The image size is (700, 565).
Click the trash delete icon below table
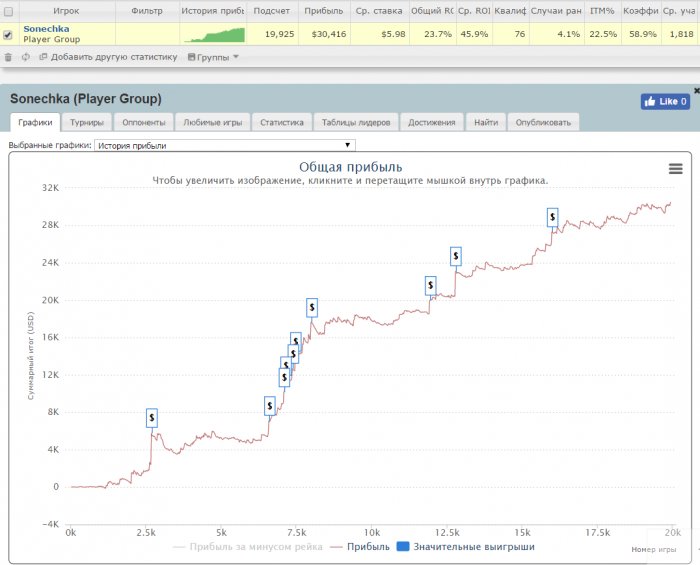click(x=8, y=57)
